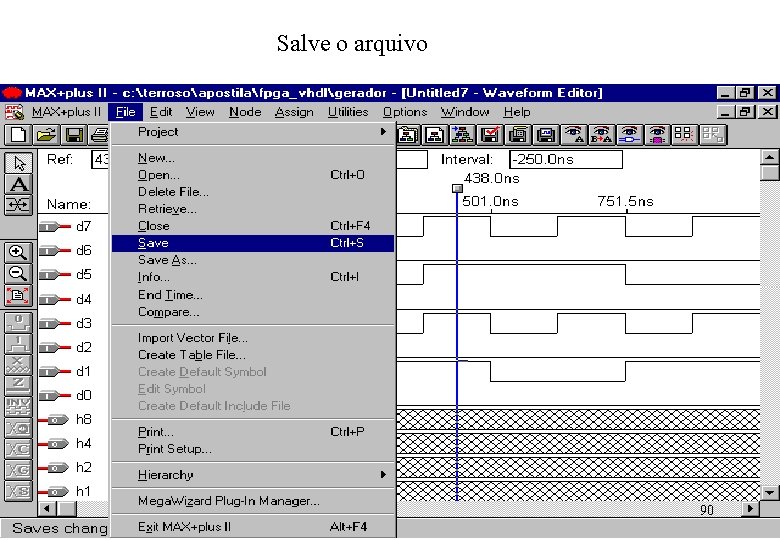Image resolution: width=780 pixels, height=540 pixels.
Task: Click the New file toolbar icon
Action: point(18,135)
